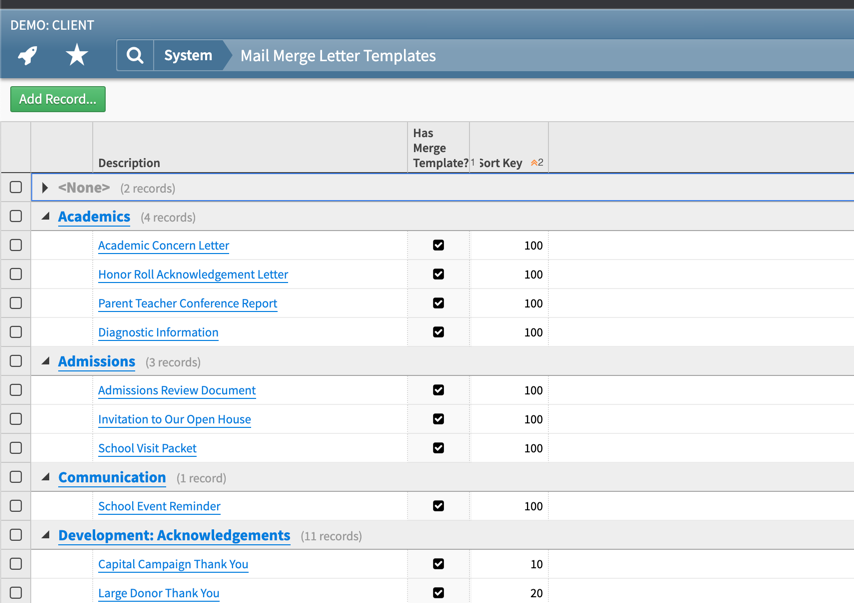This screenshot has height=603, width=854.
Task: Click the magnifying glass search icon
Action: 135,56
